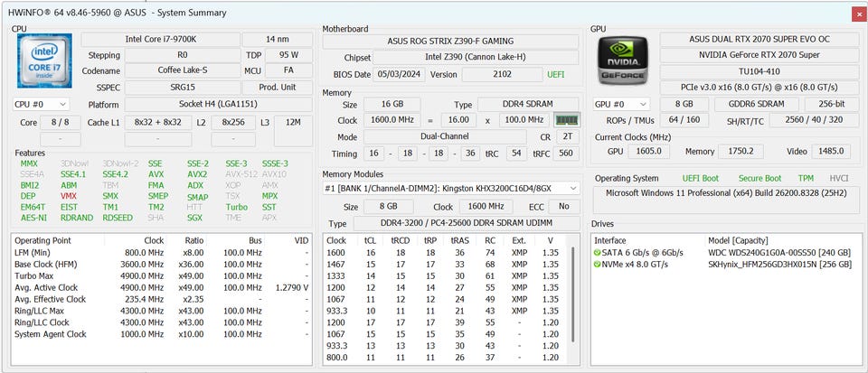The image size is (868, 373).
Task: Click the NVIDIA GeForce RTX 2070 Super field
Action: pos(759,55)
